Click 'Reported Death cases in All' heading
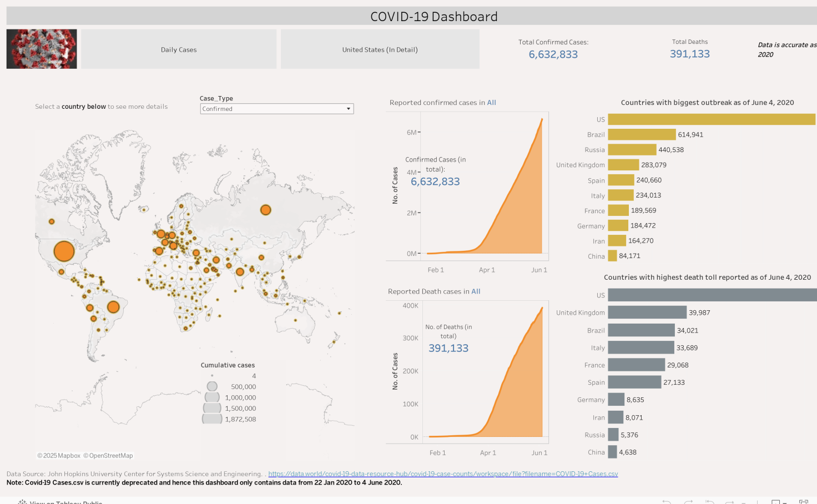The width and height of the screenshot is (817, 504). [x=434, y=291]
